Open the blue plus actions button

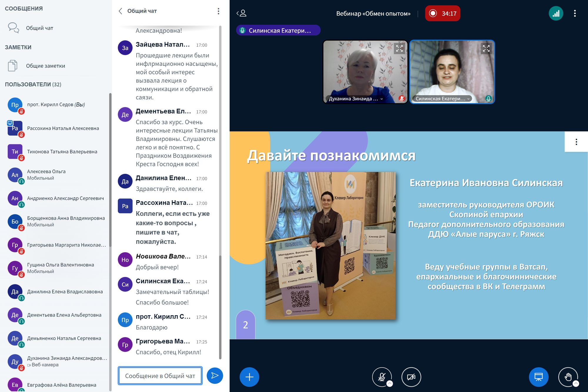pos(249,377)
